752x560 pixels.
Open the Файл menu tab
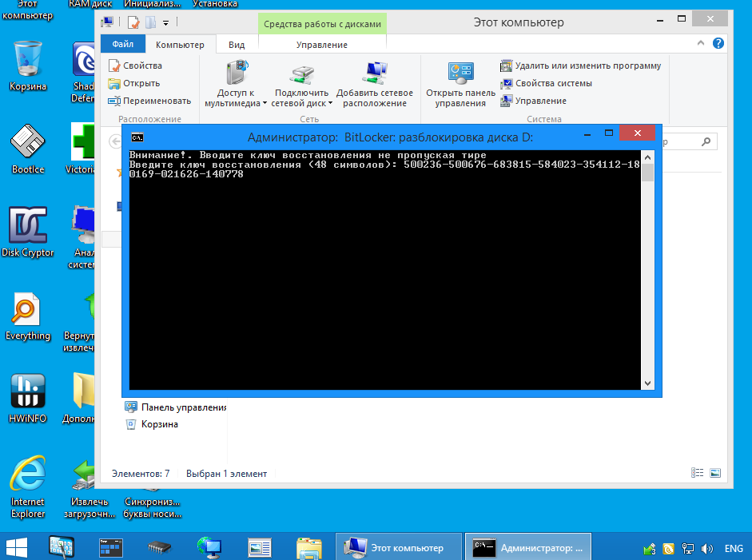coord(123,45)
